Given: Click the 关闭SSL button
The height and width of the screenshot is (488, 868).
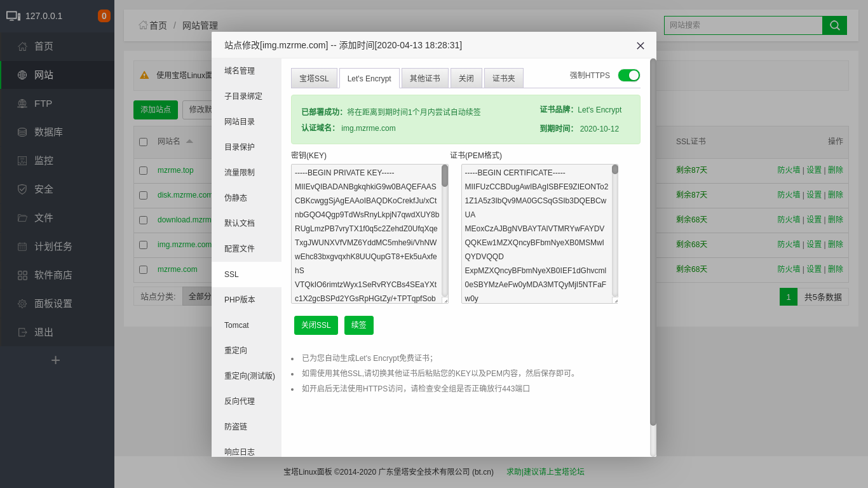Looking at the screenshot, I should point(316,325).
